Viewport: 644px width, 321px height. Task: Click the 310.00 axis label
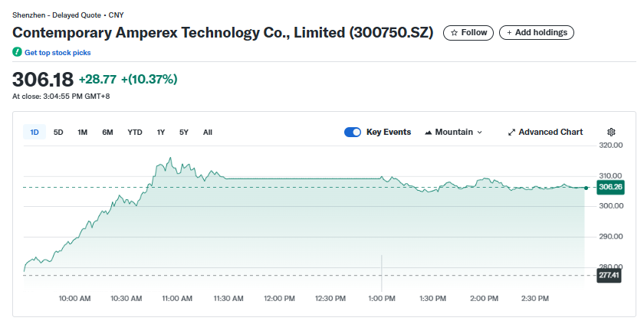click(x=611, y=176)
